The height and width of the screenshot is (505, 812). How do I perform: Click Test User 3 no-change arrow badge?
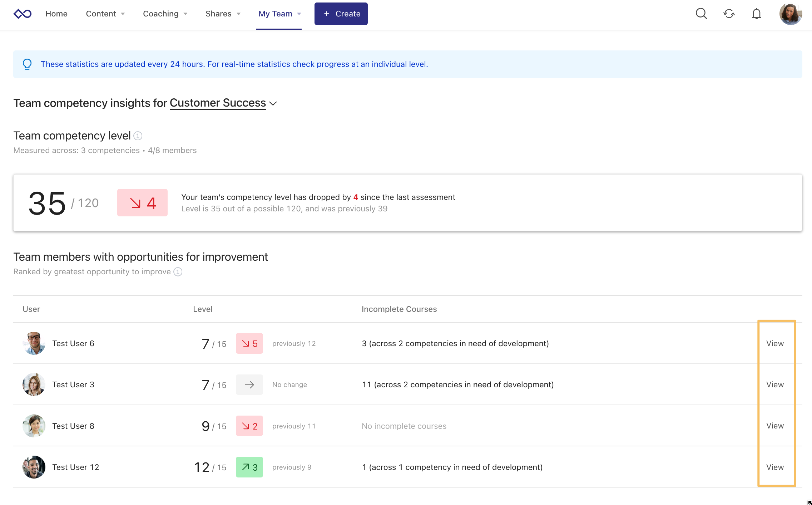(249, 384)
